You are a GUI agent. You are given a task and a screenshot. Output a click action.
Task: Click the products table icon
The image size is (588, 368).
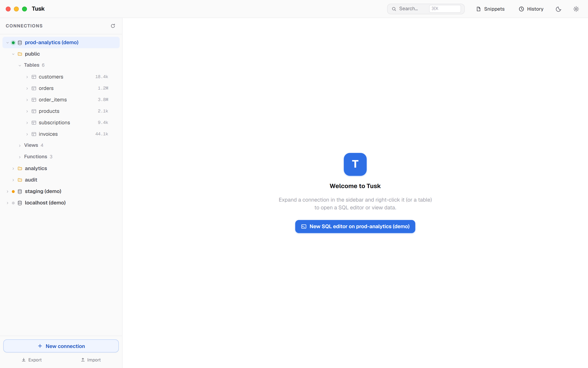tap(34, 111)
